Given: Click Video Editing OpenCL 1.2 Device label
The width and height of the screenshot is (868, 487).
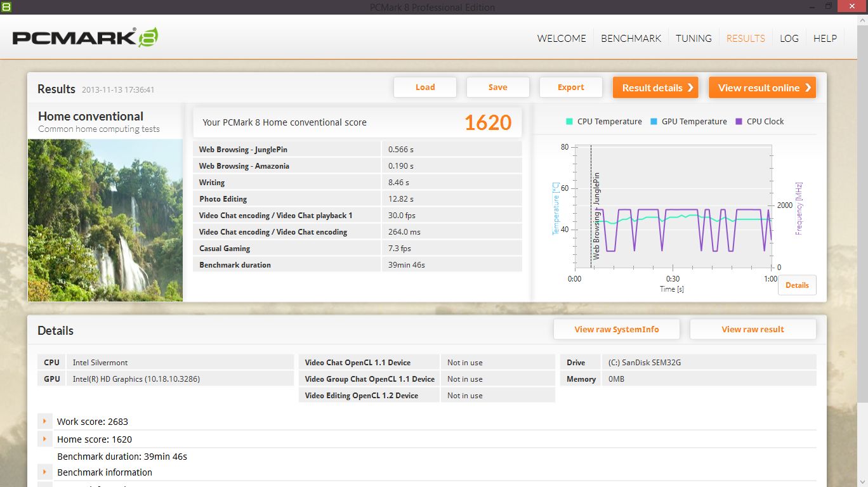Looking at the screenshot, I should (362, 396).
